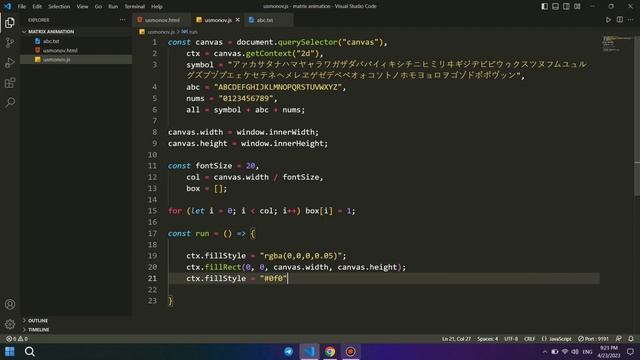Change UTF-8 file encoding
This screenshot has width=640, height=360.
(x=511, y=339)
